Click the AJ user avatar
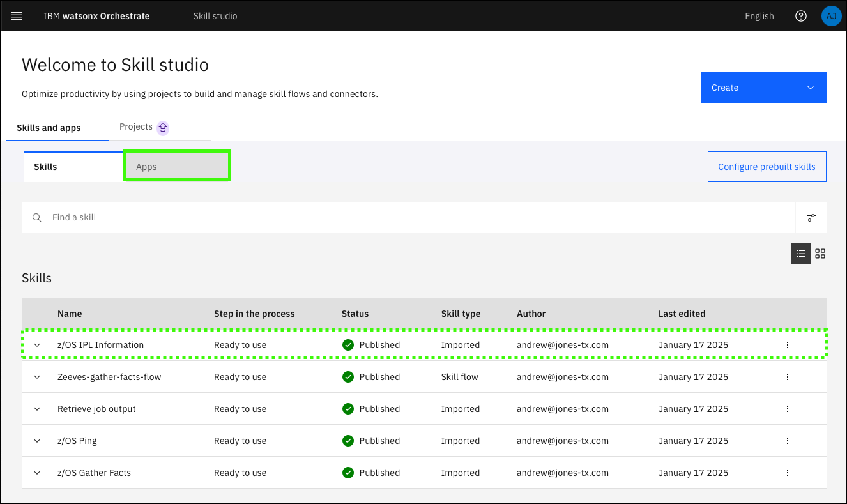847x504 pixels. tap(831, 16)
